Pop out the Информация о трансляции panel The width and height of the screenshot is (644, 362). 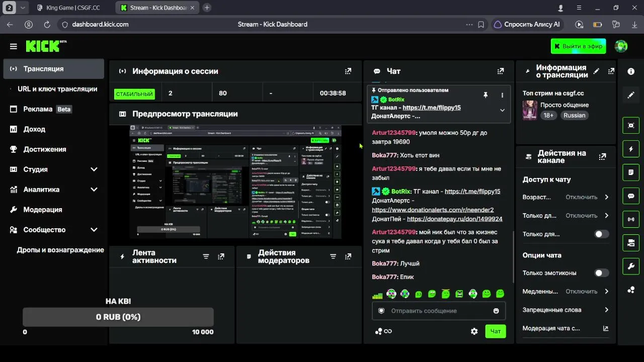coord(611,71)
